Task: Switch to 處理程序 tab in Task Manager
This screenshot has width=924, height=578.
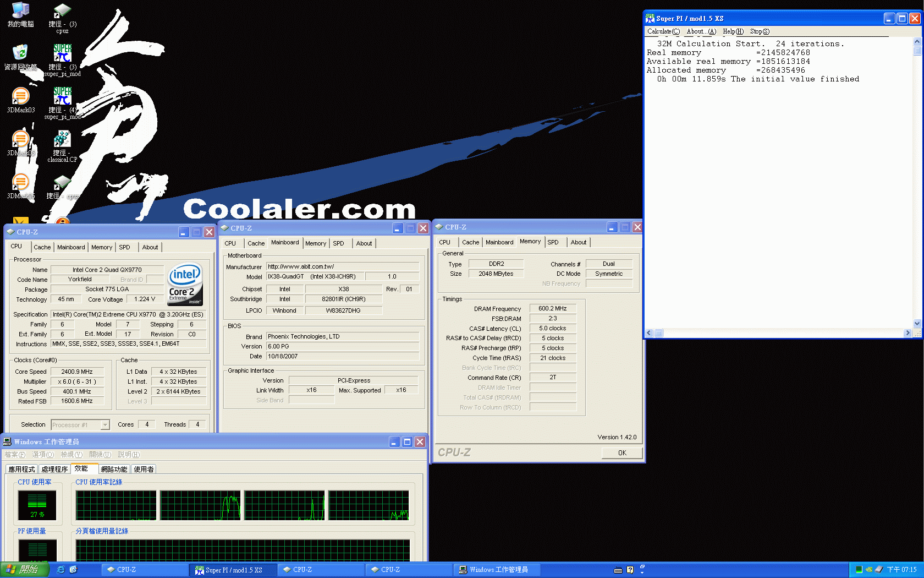Action: (54, 469)
